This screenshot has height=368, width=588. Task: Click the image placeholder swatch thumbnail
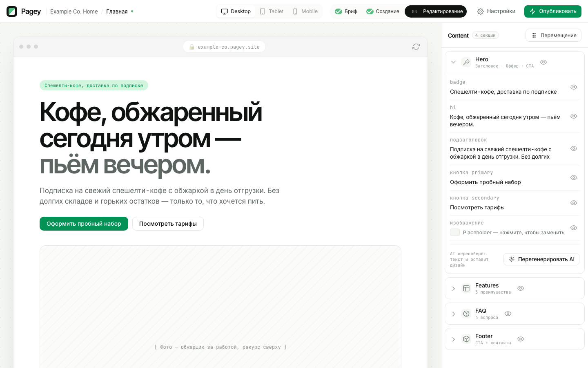[455, 232]
